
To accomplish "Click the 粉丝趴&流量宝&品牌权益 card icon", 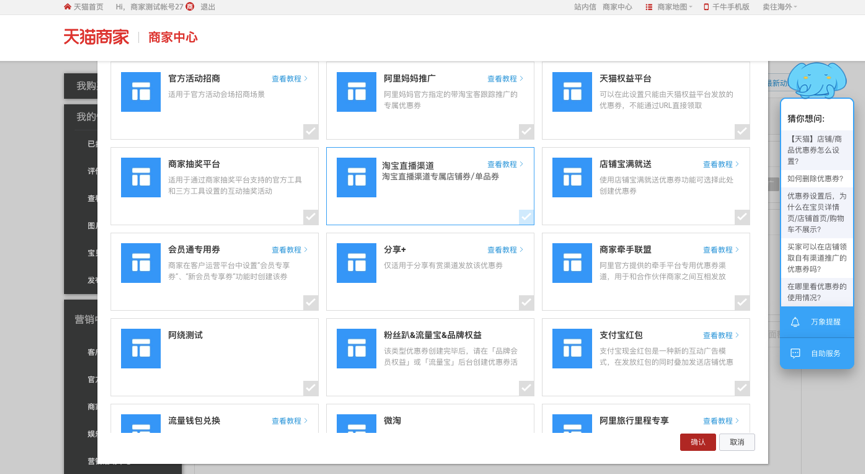I will click(x=356, y=348).
